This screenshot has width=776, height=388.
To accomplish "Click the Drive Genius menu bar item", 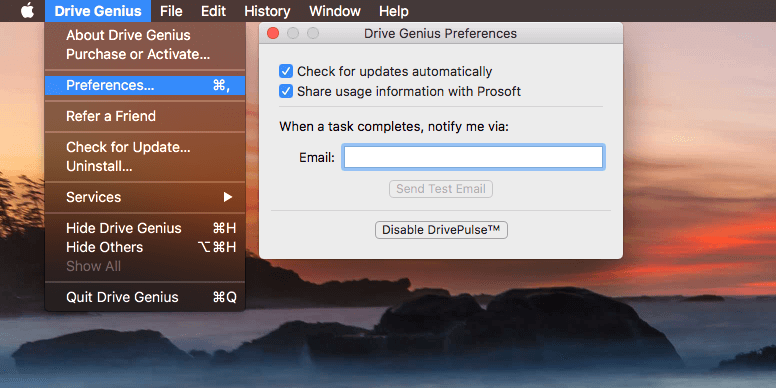I will point(98,11).
